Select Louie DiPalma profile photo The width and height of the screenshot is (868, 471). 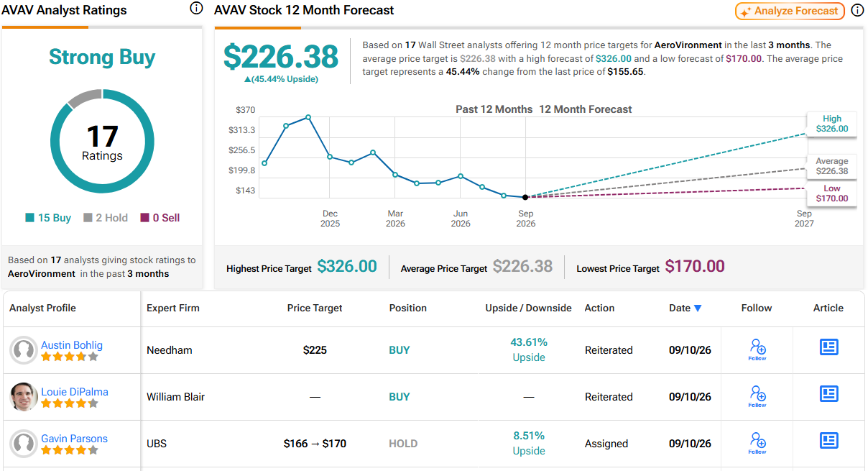click(x=24, y=397)
